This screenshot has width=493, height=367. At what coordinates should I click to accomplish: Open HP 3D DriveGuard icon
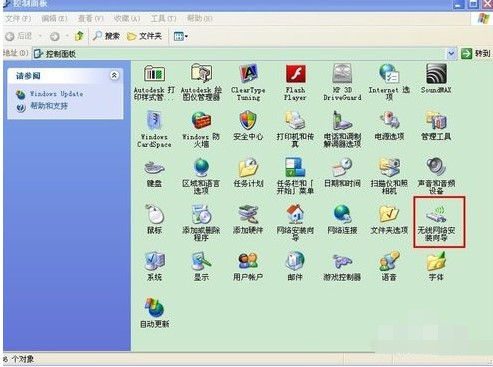pyautogui.click(x=342, y=74)
